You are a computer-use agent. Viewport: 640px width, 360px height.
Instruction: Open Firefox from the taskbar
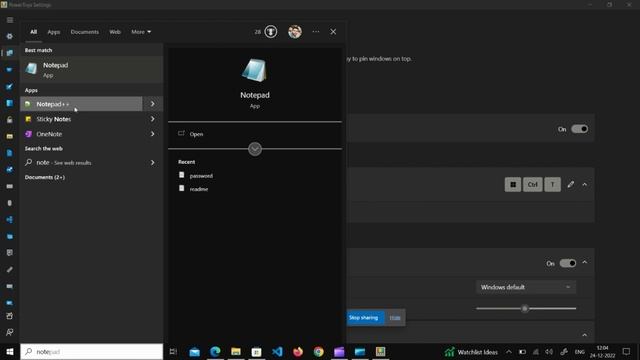click(x=298, y=351)
